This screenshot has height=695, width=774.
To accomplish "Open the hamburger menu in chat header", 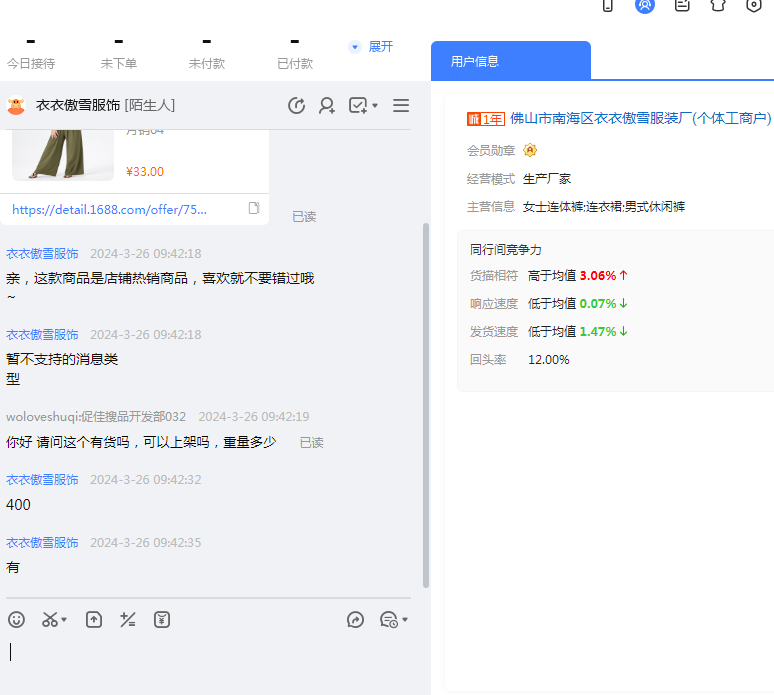I will (x=401, y=106).
